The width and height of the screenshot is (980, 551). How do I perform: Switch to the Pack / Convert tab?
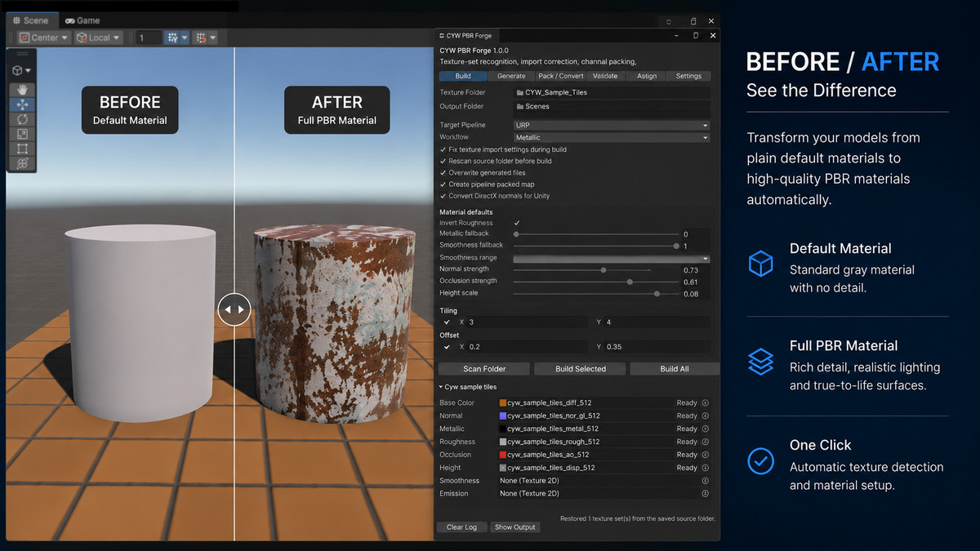point(561,76)
